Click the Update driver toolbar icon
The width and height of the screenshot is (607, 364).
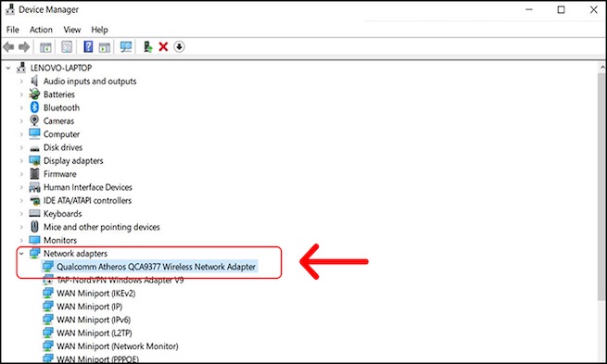pyautogui.click(x=147, y=47)
